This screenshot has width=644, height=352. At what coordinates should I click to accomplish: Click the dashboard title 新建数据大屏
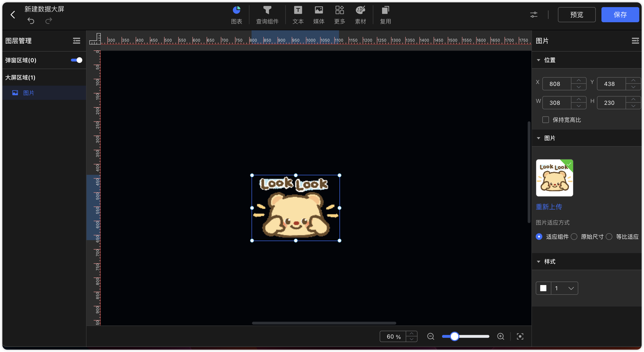tap(44, 9)
